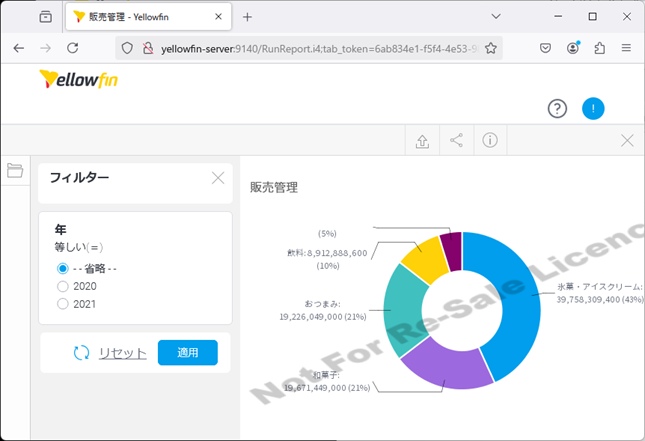Screen dimensions: 645x441
Task: Open the help question mark icon
Action: (557, 109)
